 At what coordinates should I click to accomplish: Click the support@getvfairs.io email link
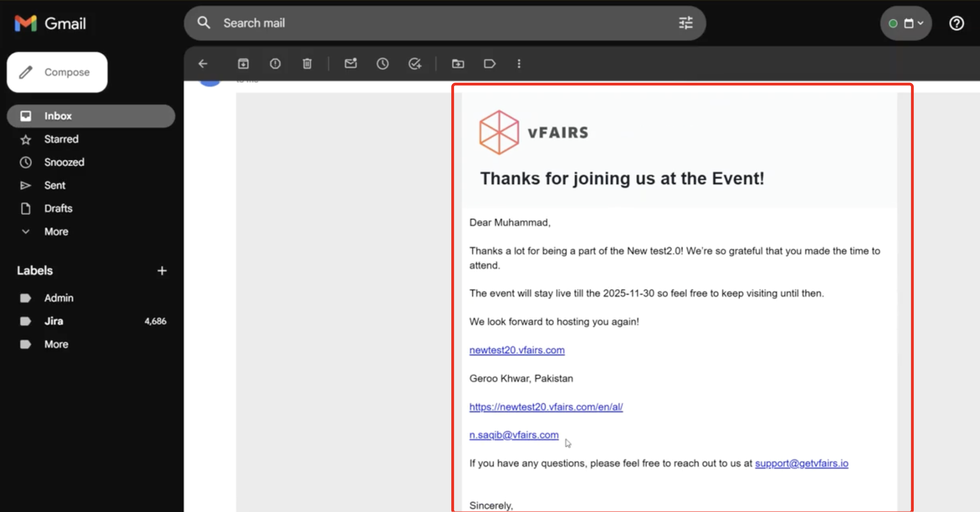(x=801, y=463)
